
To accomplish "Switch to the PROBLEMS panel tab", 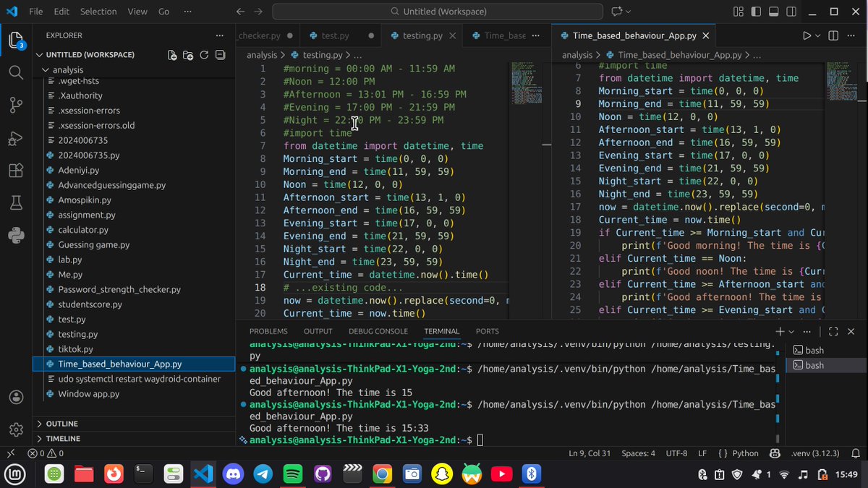I will click(268, 331).
